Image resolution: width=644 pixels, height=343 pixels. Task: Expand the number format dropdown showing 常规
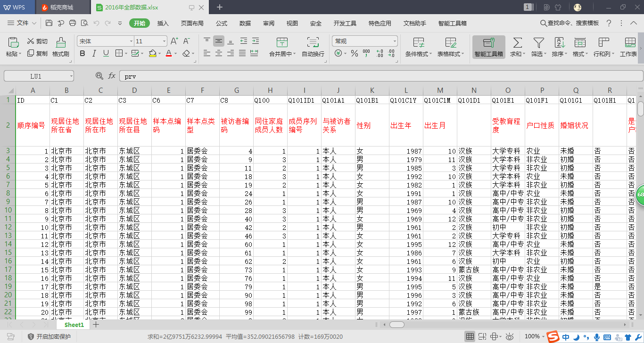(x=395, y=41)
